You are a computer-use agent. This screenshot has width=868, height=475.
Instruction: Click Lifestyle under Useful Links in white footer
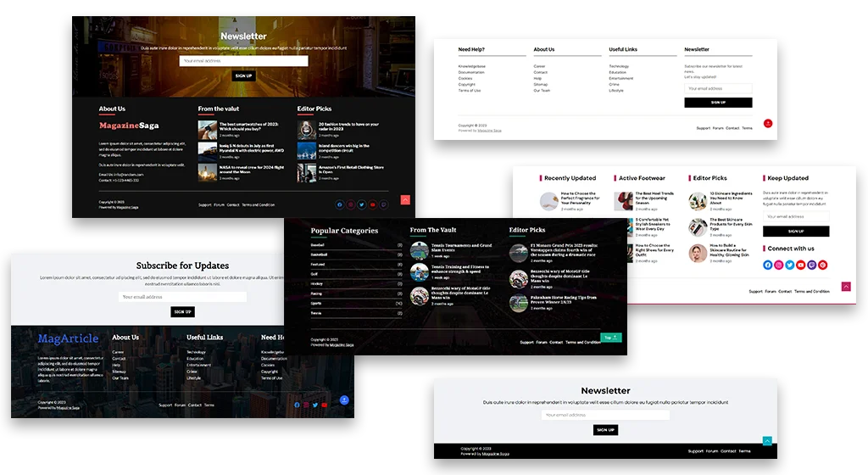616,90
